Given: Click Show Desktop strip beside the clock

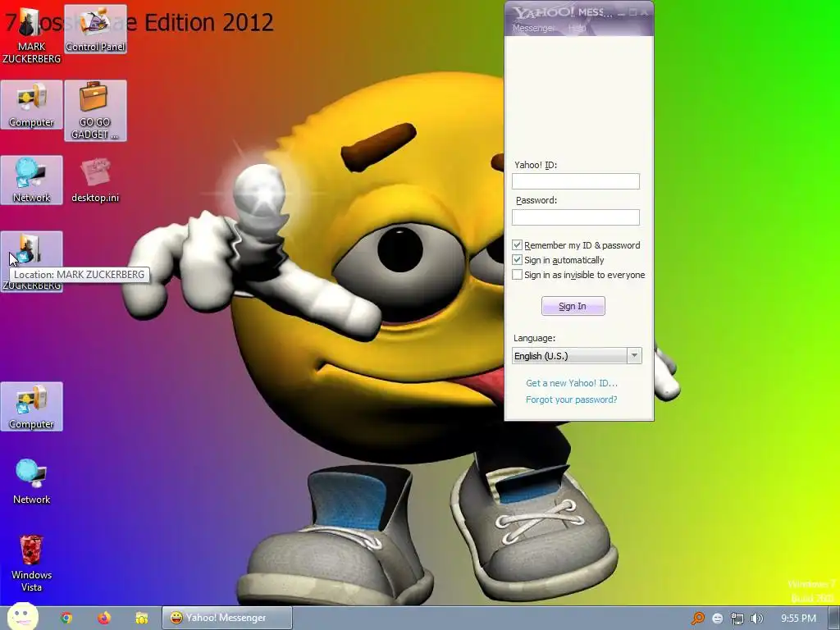Looking at the screenshot, I should tap(834, 619).
